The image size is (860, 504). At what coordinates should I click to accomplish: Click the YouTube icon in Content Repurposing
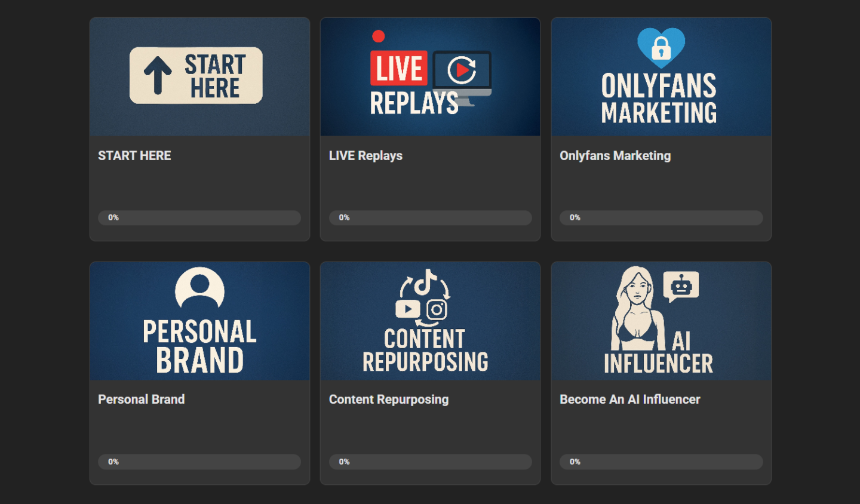click(x=408, y=309)
